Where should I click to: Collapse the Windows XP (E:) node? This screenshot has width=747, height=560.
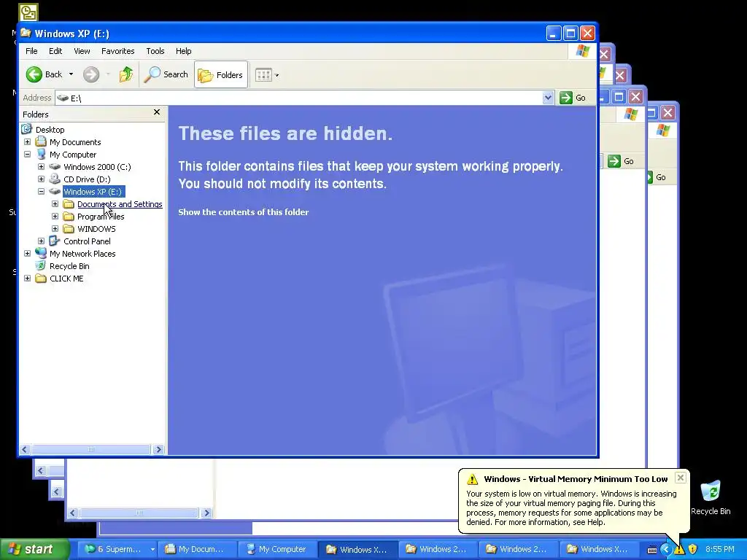click(x=41, y=192)
